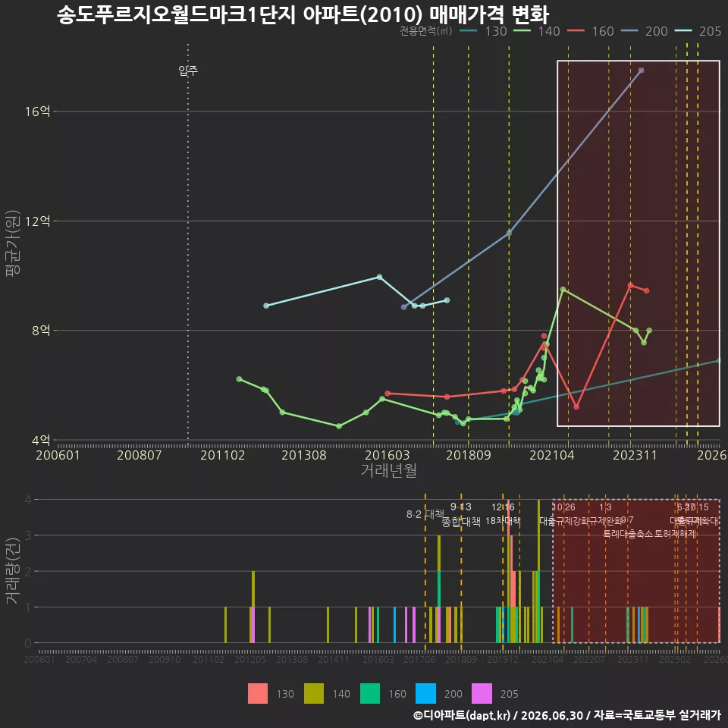Click the first green 140 point near 201102
728x728 pixels.
[x=239, y=379]
